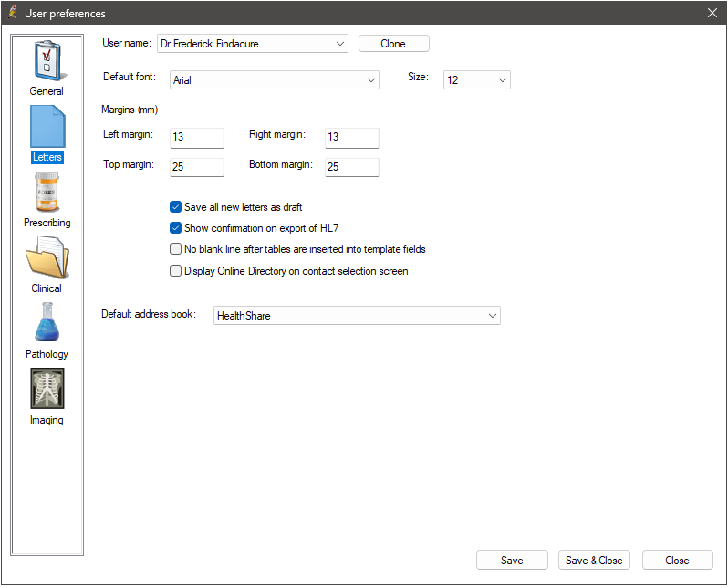Viewport: 728px width, 587px height.
Task: Click the 'User name:' label
Action: (x=127, y=43)
